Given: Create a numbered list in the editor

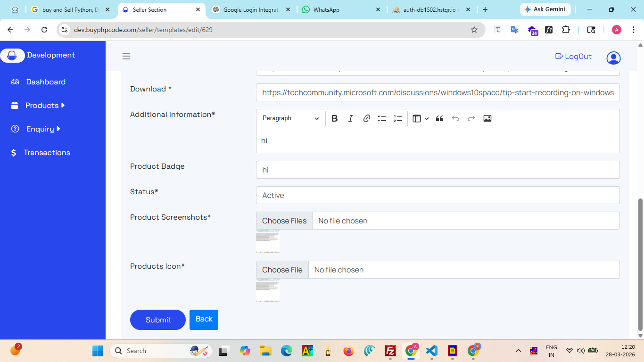Looking at the screenshot, I should pyautogui.click(x=398, y=118).
